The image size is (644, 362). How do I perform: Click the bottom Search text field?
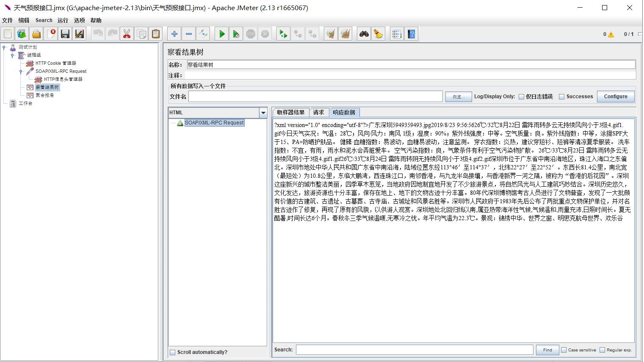[x=415, y=350]
